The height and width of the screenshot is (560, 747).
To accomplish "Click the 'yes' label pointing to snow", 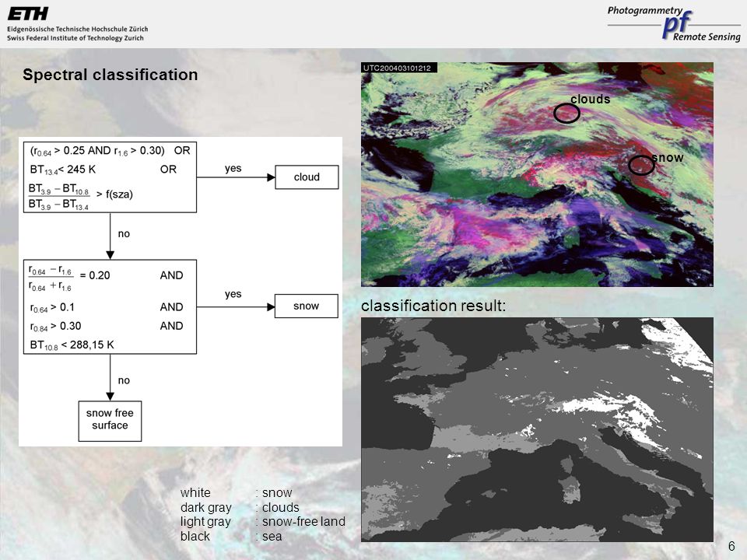I will pos(233,294).
